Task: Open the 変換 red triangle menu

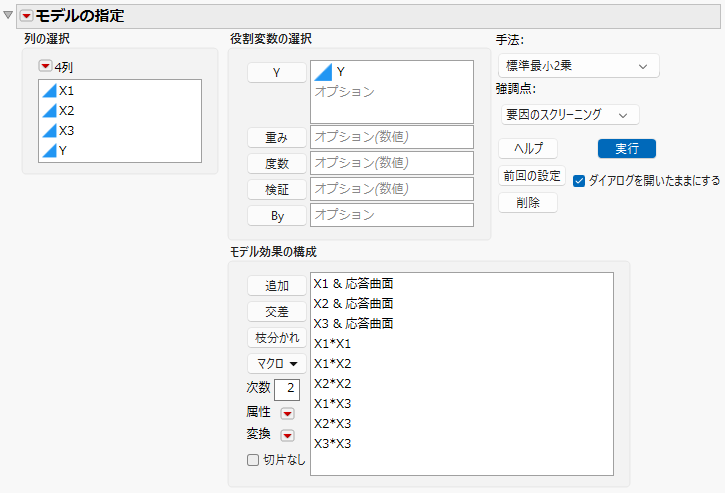Action: [x=288, y=435]
